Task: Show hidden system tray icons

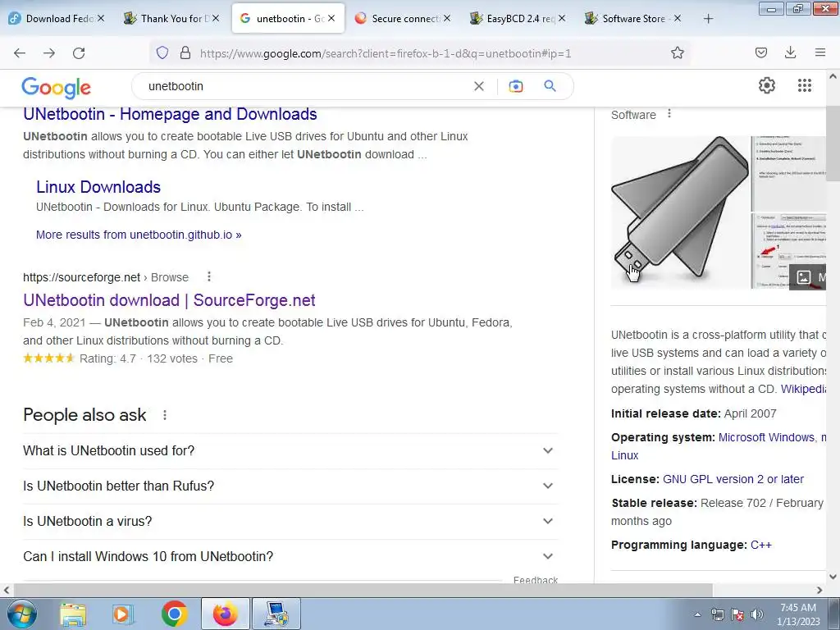Action: tap(697, 614)
